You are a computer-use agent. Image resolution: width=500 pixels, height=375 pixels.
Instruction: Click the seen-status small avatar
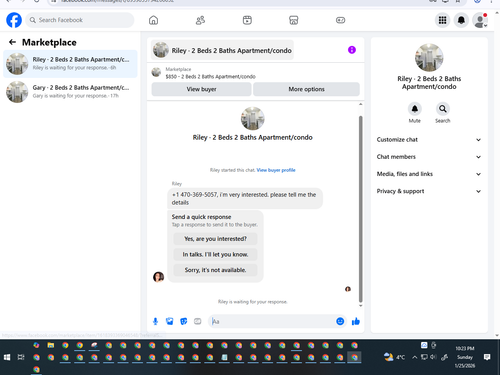pos(348,289)
